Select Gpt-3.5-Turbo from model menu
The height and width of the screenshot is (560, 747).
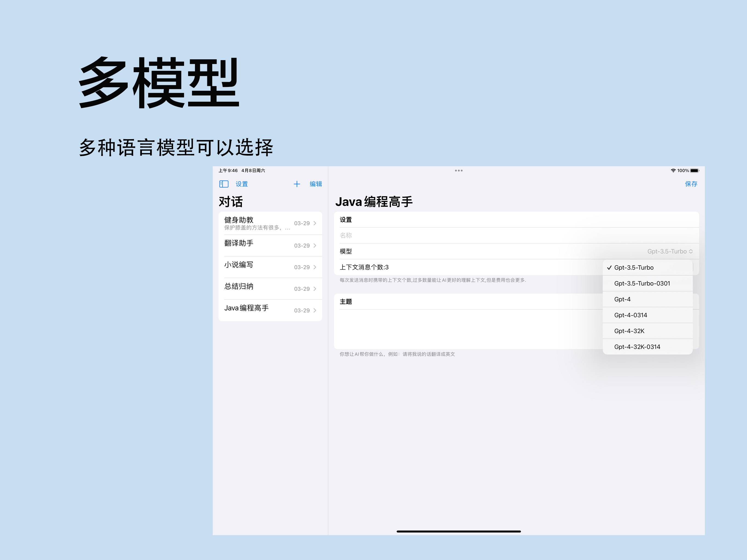pos(647,267)
